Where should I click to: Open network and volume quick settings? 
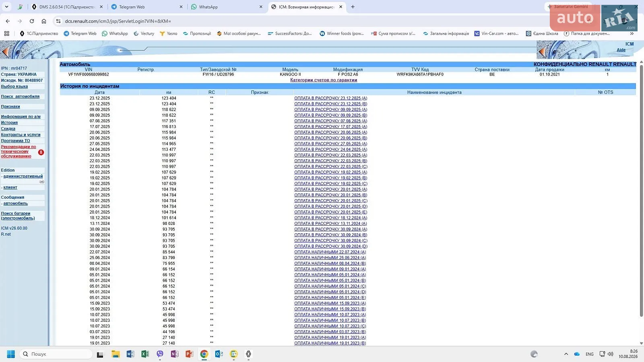tap(606, 354)
